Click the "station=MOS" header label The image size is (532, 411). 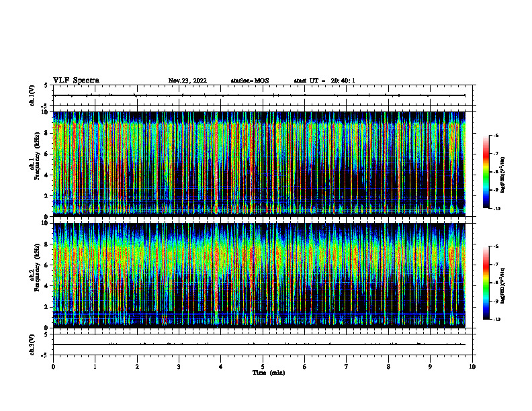point(250,81)
